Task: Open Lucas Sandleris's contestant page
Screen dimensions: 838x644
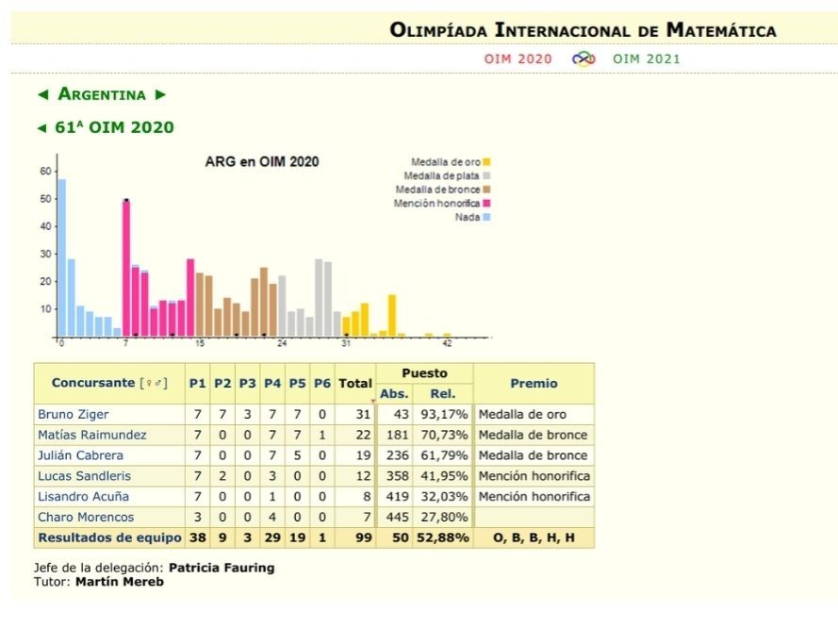Action: pos(85,475)
